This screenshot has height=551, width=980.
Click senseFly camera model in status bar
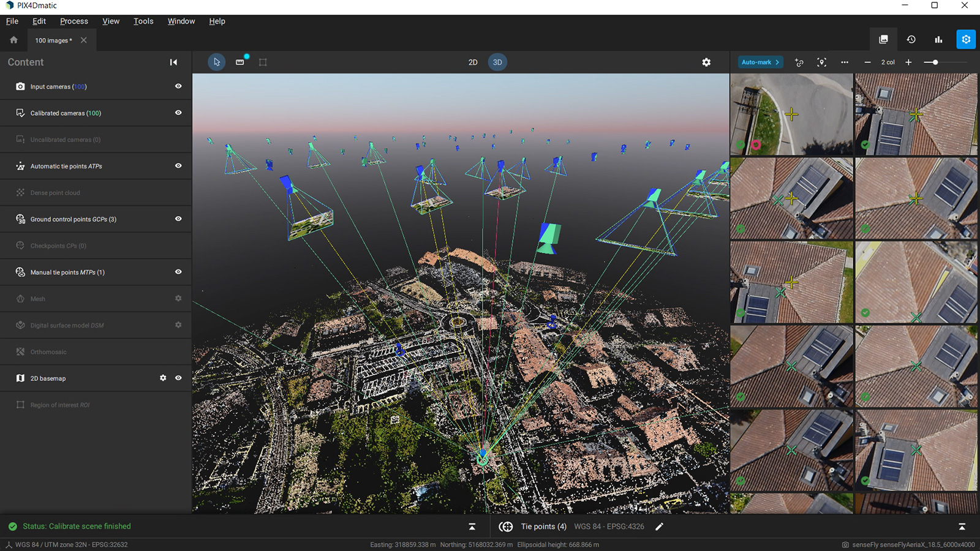(913, 544)
